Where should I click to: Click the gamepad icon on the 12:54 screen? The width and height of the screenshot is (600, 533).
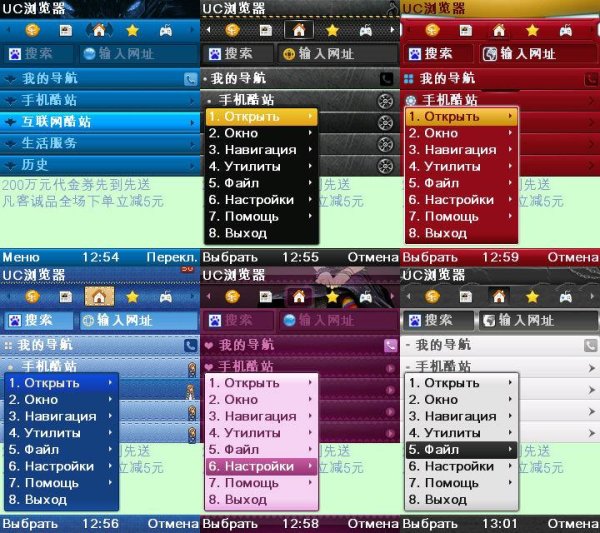pos(166,30)
